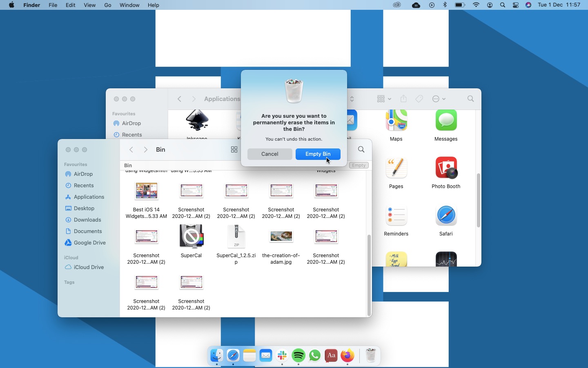Open the Window menu

tap(129, 5)
